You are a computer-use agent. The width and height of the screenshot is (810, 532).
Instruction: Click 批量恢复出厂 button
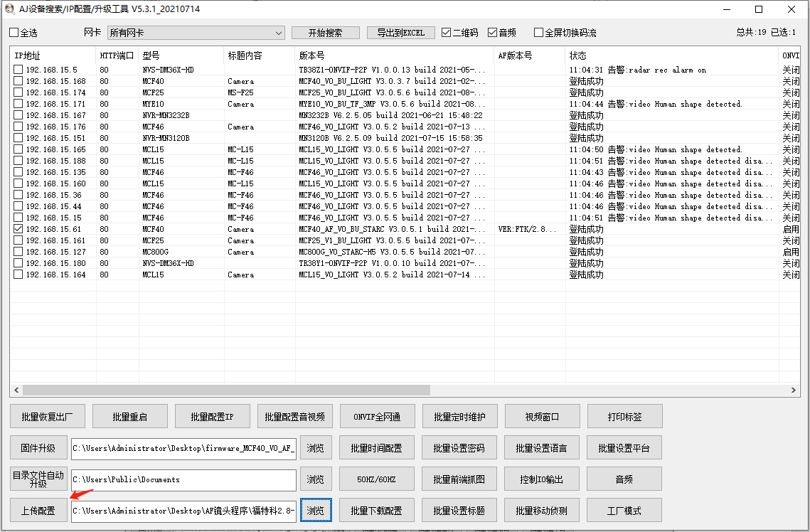(48, 417)
